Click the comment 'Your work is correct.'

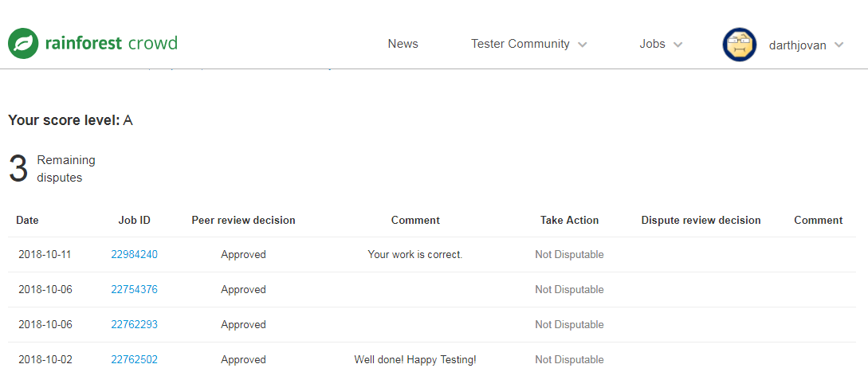tap(415, 255)
